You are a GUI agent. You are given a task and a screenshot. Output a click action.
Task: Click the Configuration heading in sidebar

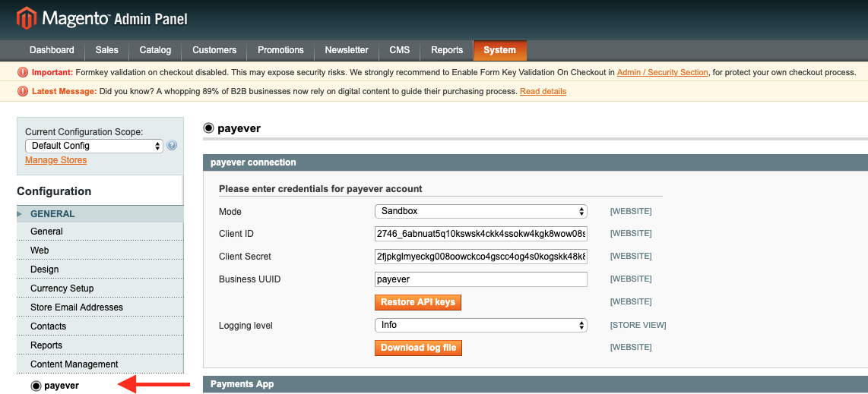pyautogui.click(x=54, y=191)
